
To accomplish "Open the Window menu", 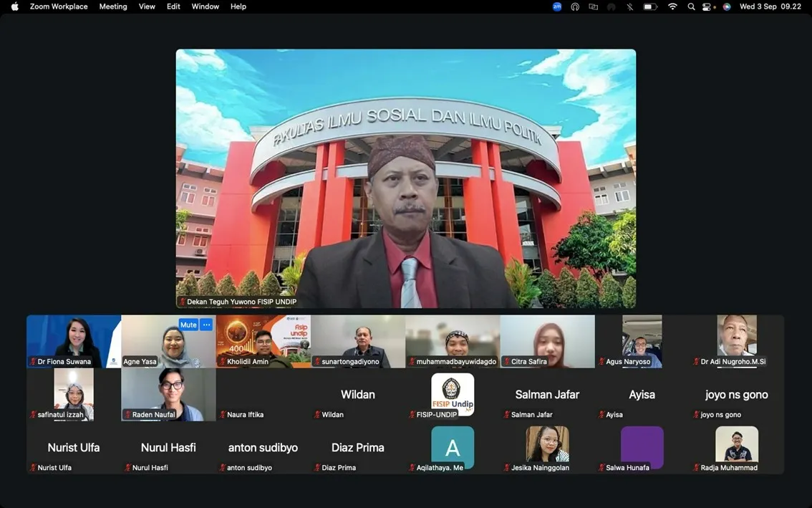I will (x=206, y=6).
